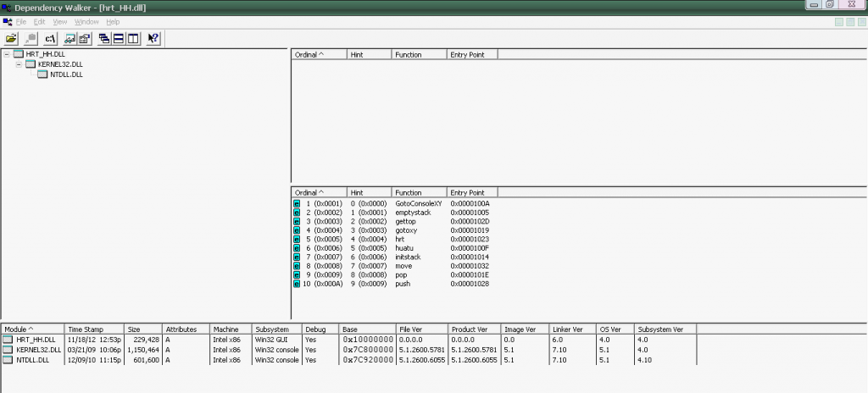Screen dimensions: 868x393
Task: Sort empty import list by Hint header
Action: click(x=370, y=54)
